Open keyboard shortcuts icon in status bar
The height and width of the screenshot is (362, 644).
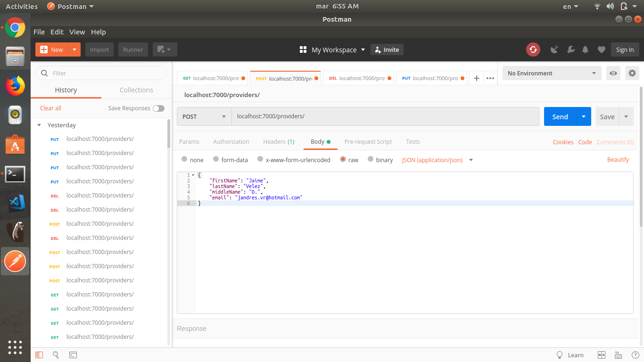point(618,355)
